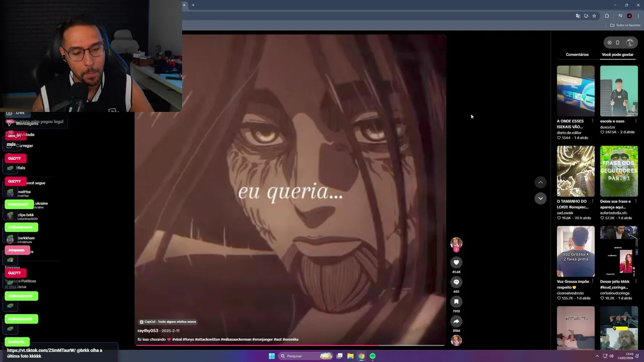Viewport: 644px width, 362px height.
Task: Open options for 'A ONDE ESSES ISEKAIS' video
Action: coord(592,121)
